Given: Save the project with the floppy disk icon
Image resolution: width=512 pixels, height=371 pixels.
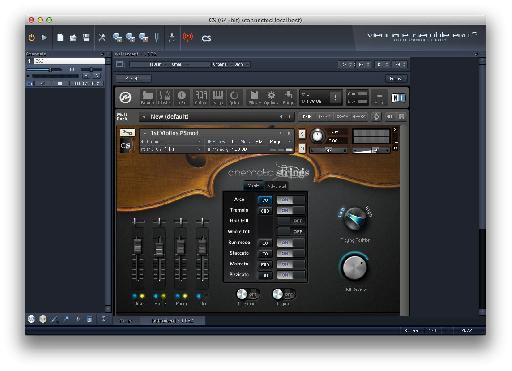Looking at the screenshot, I should 86,38.
